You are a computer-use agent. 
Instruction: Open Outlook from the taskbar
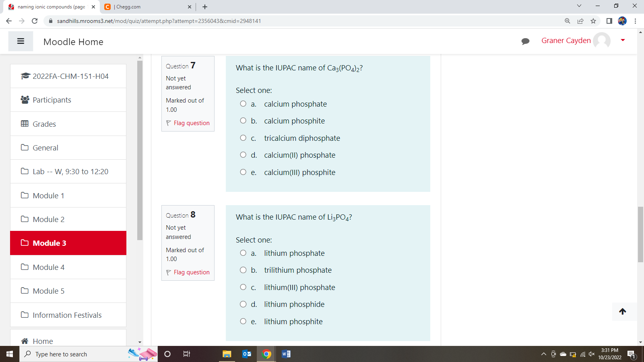(x=247, y=354)
